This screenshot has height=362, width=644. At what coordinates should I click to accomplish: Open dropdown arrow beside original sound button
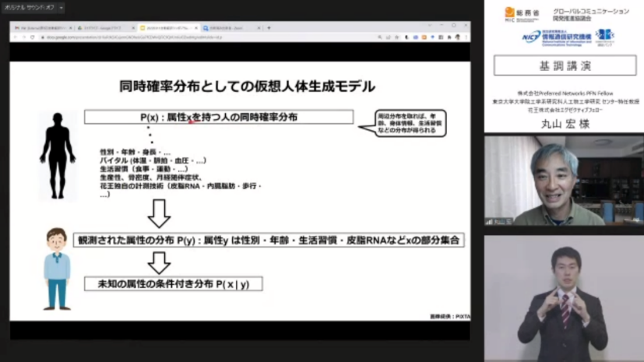coord(62,7)
